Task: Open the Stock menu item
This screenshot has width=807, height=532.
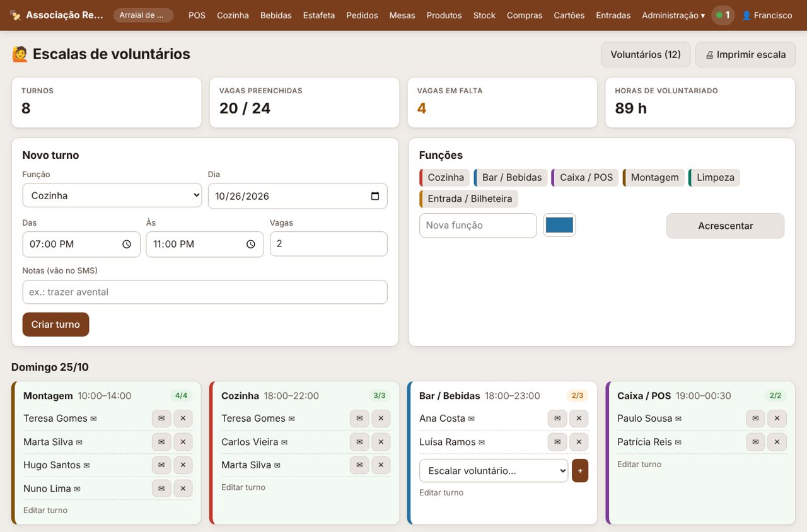Action: [x=484, y=15]
